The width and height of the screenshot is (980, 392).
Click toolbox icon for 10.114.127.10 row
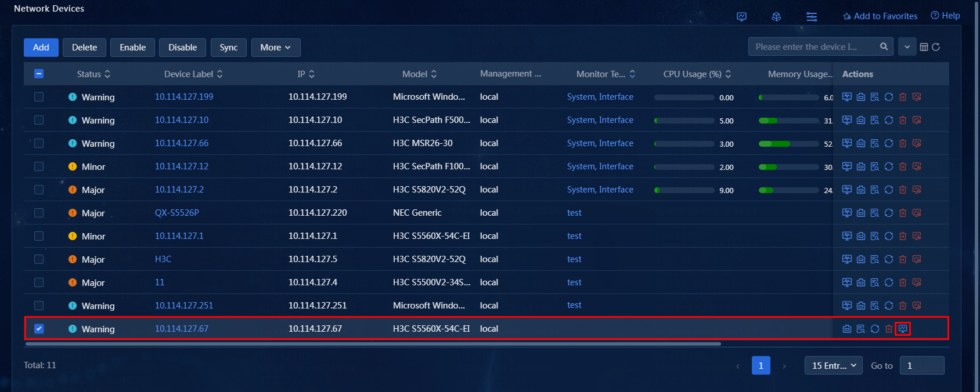pos(861,120)
